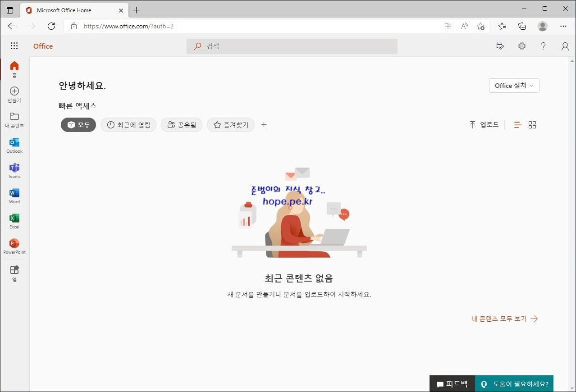576x392 pixels.
Task: View site information lock icon
Action: point(74,26)
